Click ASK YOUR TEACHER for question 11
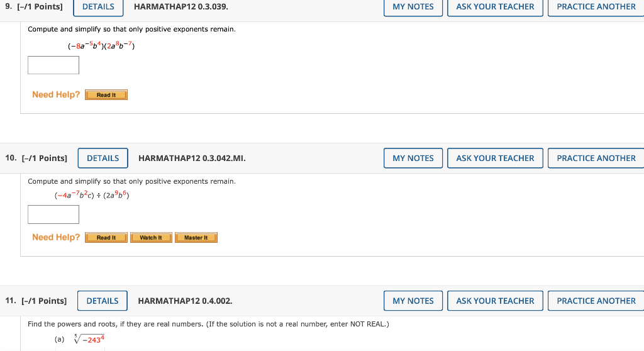 click(x=495, y=301)
